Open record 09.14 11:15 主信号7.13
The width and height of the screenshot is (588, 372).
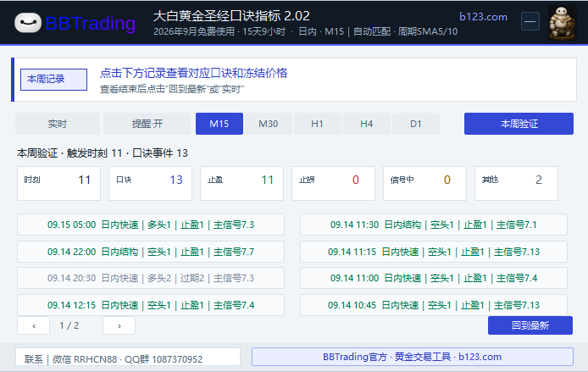[434, 252]
